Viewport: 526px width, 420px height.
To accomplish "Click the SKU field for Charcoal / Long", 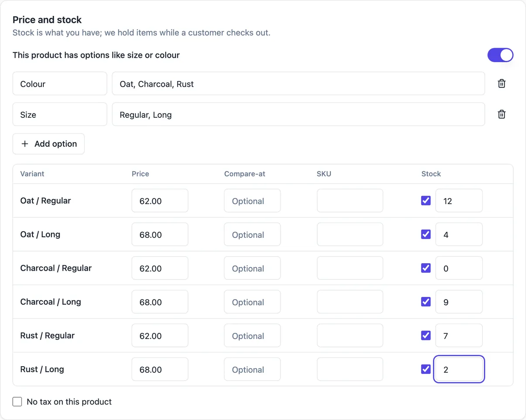I will (x=350, y=302).
